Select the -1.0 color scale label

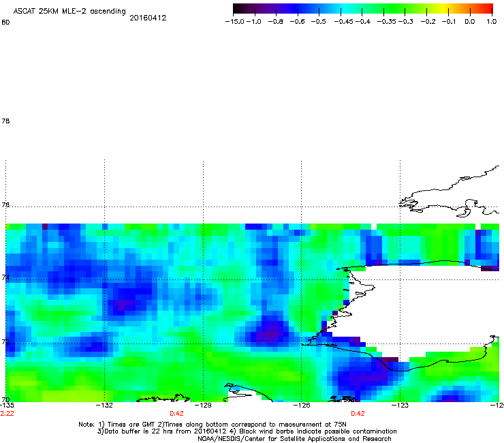(254, 22)
